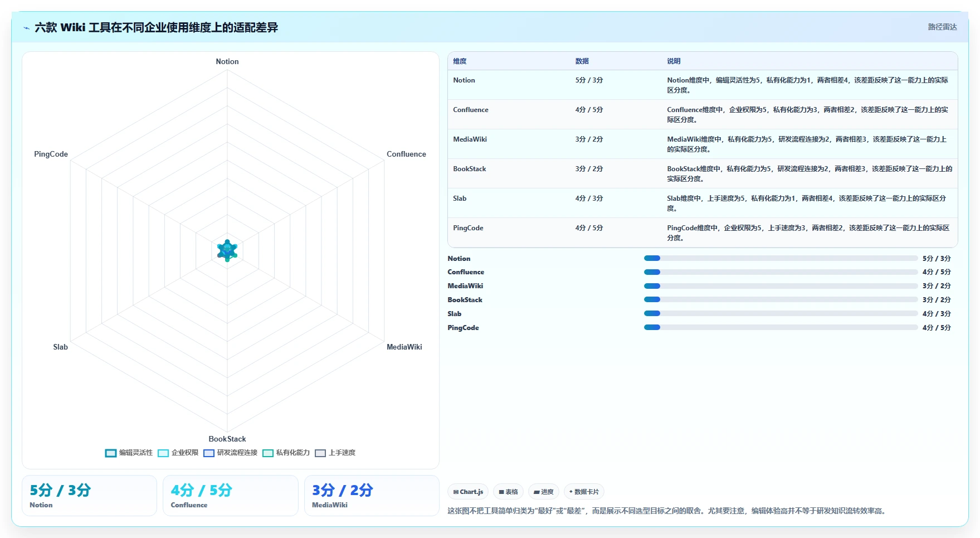Image resolution: width=980 pixels, height=538 pixels.
Task: Click the Notion axis label on the radar
Action: point(227,61)
